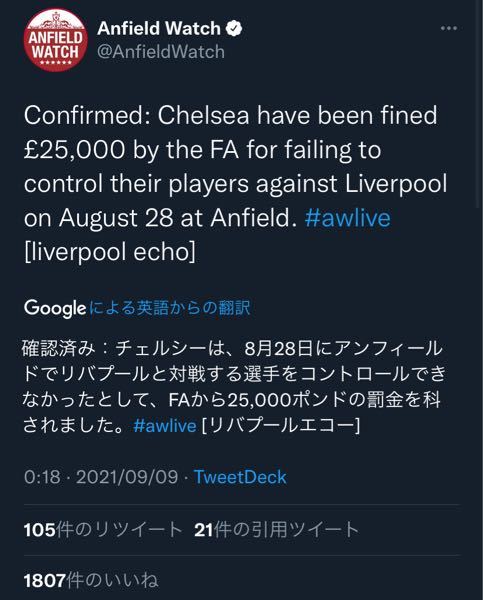Open #awlive hashtag in Japanese translation
483x600 pixels.
165,426
